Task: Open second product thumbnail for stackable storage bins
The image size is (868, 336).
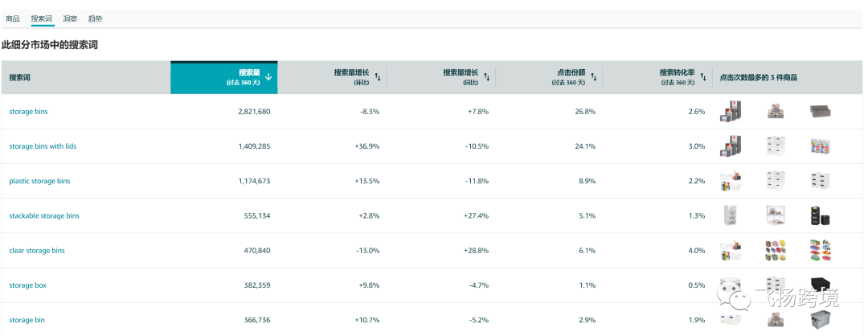Action: pyautogui.click(x=775, y=215)
